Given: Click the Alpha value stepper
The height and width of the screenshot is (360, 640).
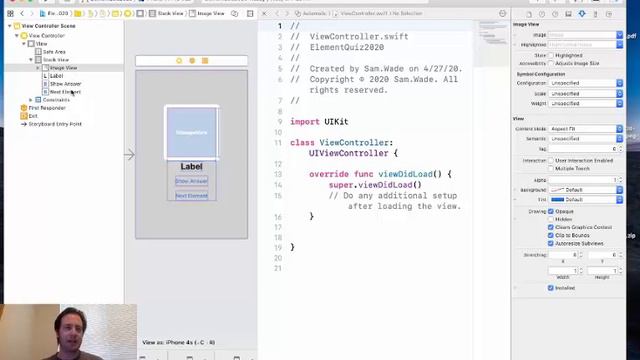Looking at the screenshot, I should point(620,180).
